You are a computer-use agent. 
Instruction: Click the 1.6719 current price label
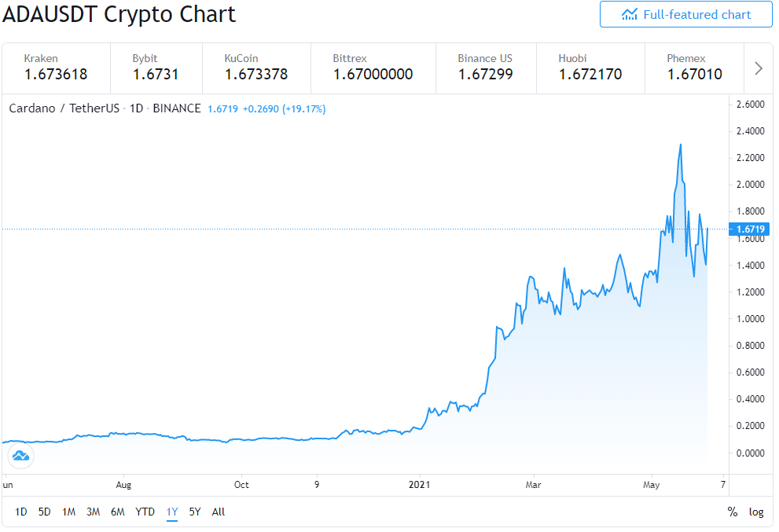tap(749, 229)
